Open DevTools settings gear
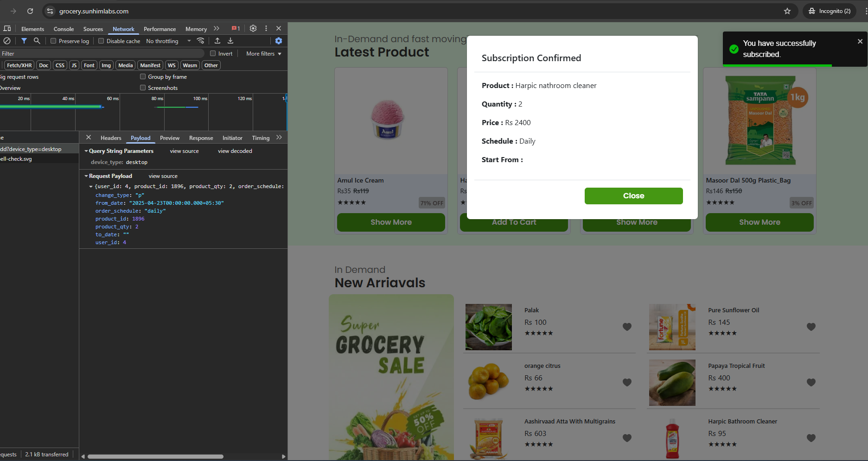The width and height of the screenshot is (868, 461). click(253, 29)
